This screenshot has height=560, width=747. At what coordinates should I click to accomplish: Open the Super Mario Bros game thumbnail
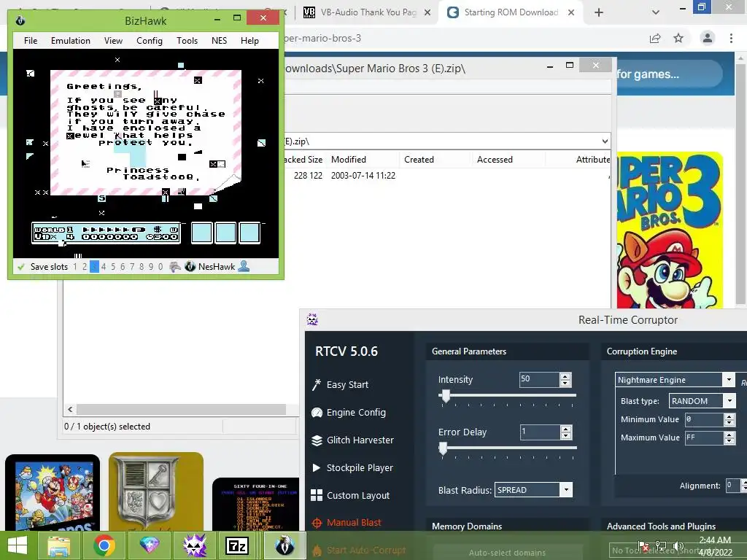click(53, 492)
